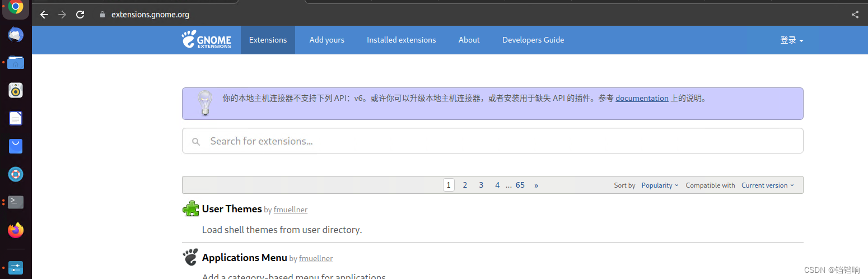Reload the extensions.gnome.org page
868x279 pixels.
pos(80,15)
